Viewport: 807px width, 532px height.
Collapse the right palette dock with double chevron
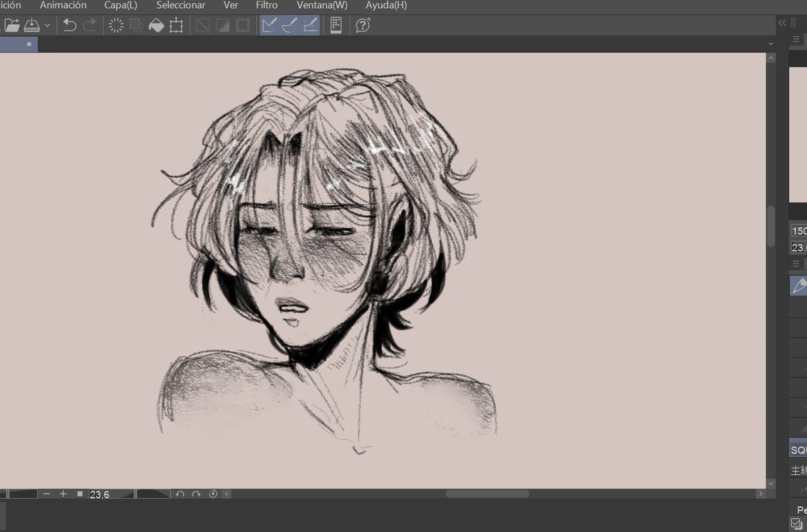pyautogui.click(x=782, y=23)
